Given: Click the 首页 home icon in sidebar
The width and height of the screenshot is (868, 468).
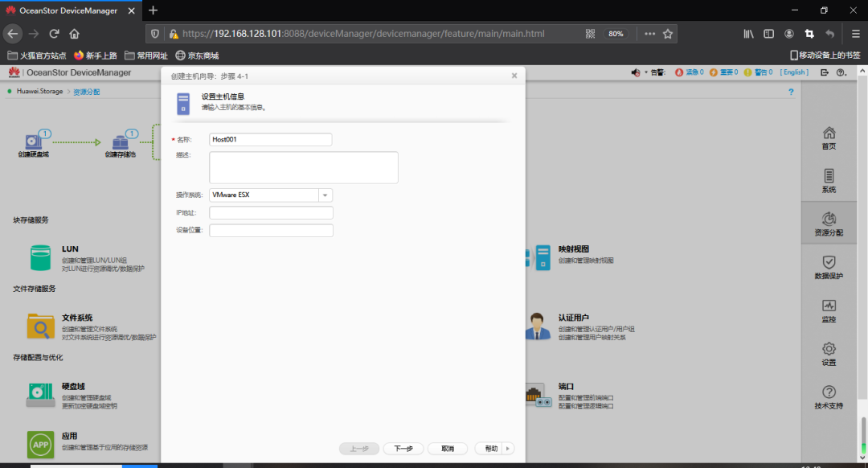Looking at the screenshot, I should point(829,133).
